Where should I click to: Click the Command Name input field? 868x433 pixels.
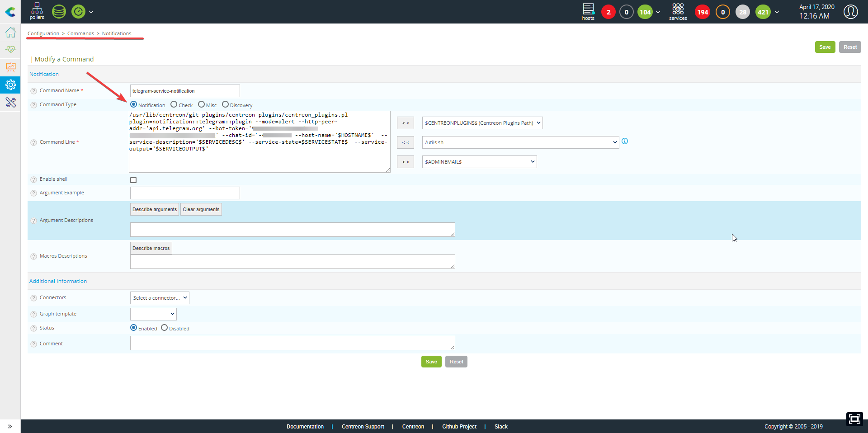[x=185, y=91]
